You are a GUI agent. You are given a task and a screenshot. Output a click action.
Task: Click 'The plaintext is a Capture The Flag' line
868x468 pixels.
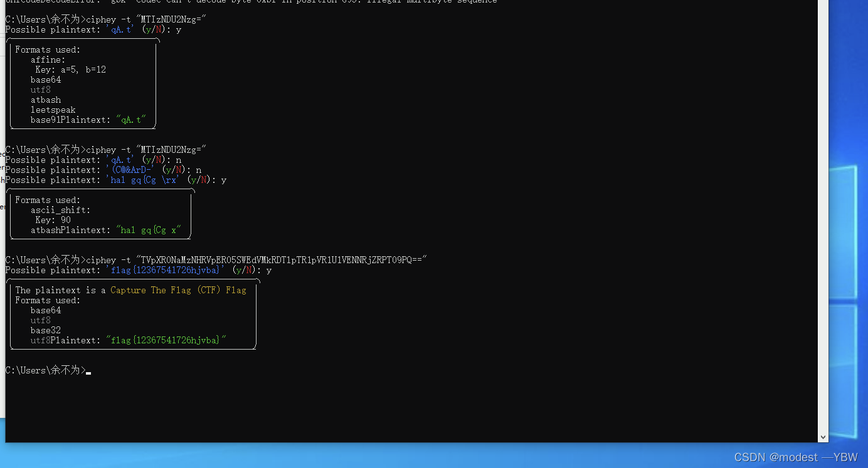tap(130, 290)
